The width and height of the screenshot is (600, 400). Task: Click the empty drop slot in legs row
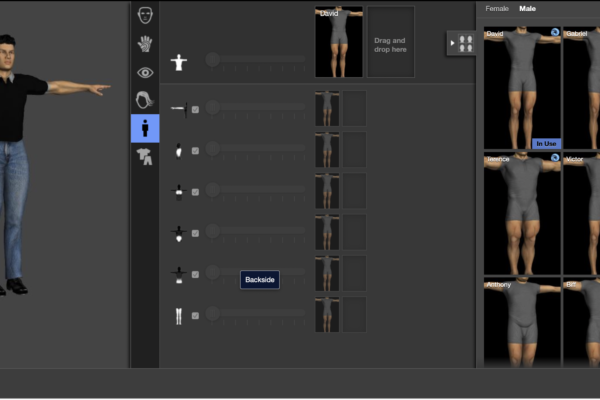[x=354, y=315]
